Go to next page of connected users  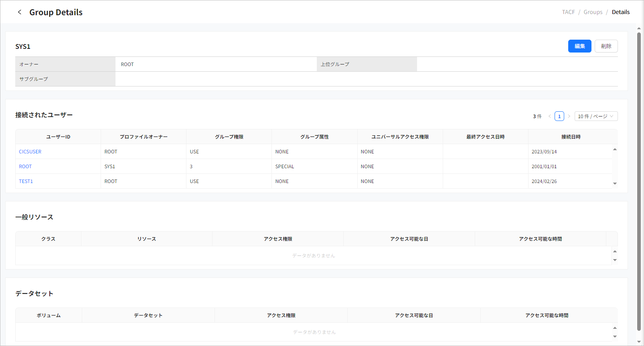click(x=569, y=116)
